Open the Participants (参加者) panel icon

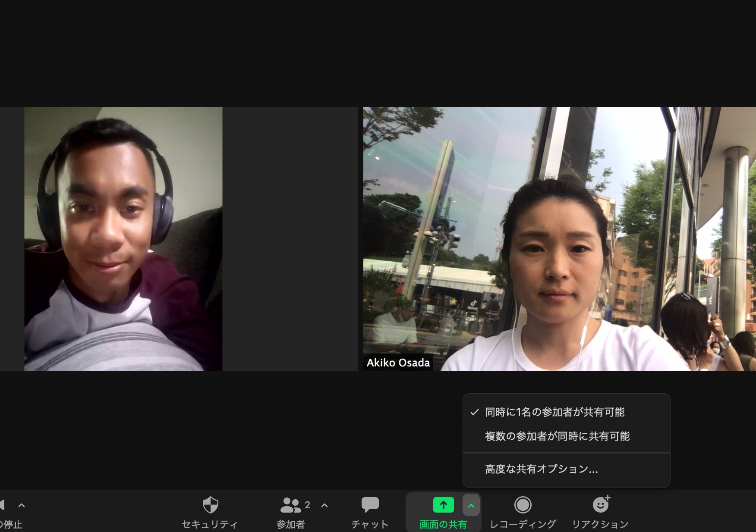pos(291,505)
